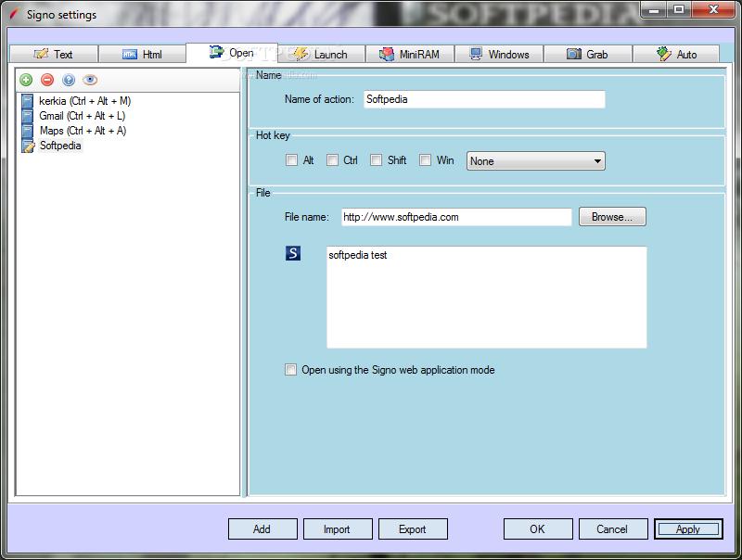Viewport: 742px width, 560px height.
Task: Select kerkia (Ctrl + Alt + M) entry
Action: point(84,101)
